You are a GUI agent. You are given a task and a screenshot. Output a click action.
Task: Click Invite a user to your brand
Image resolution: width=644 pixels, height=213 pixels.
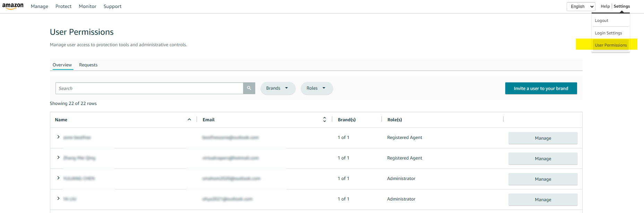(x=541, y=89)
